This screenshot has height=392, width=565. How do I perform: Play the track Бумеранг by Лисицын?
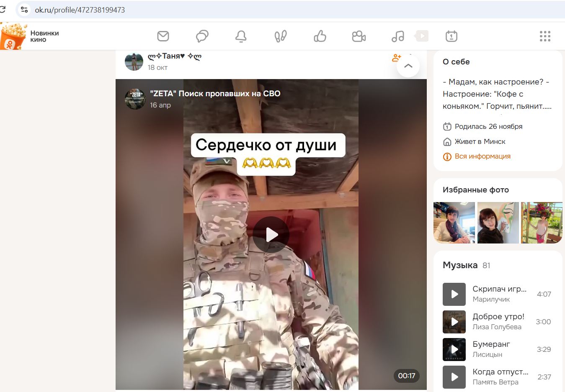tap(454, 349)
